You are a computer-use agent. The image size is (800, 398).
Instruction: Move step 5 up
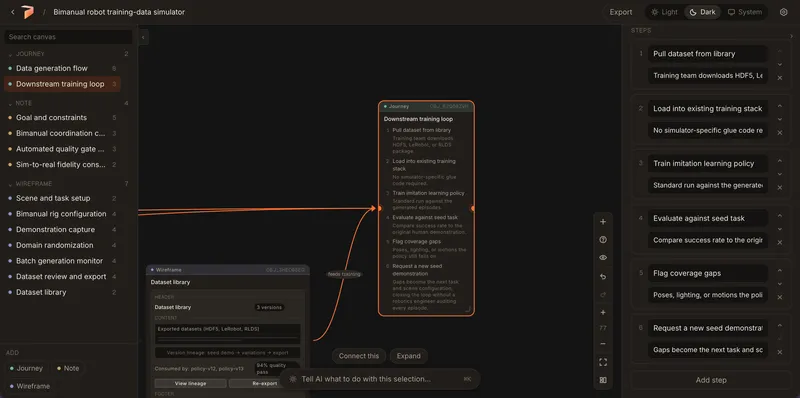tap(780, 270)
